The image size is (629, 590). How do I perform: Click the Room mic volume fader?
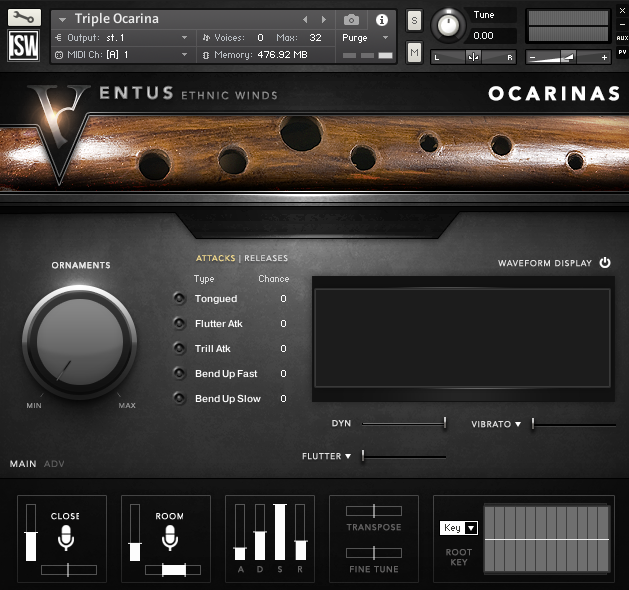[x=135, y=532]
